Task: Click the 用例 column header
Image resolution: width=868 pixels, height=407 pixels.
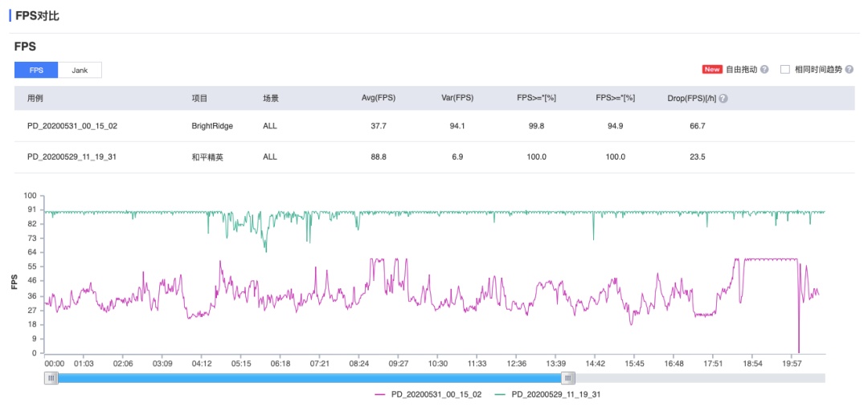Action: click(x=35, y=99)
